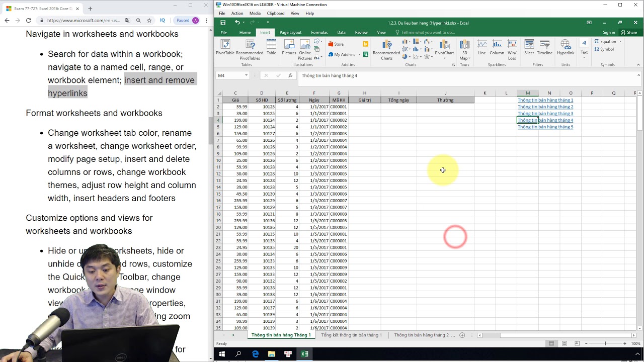Click Sign in in Excel

click(609, 33)
